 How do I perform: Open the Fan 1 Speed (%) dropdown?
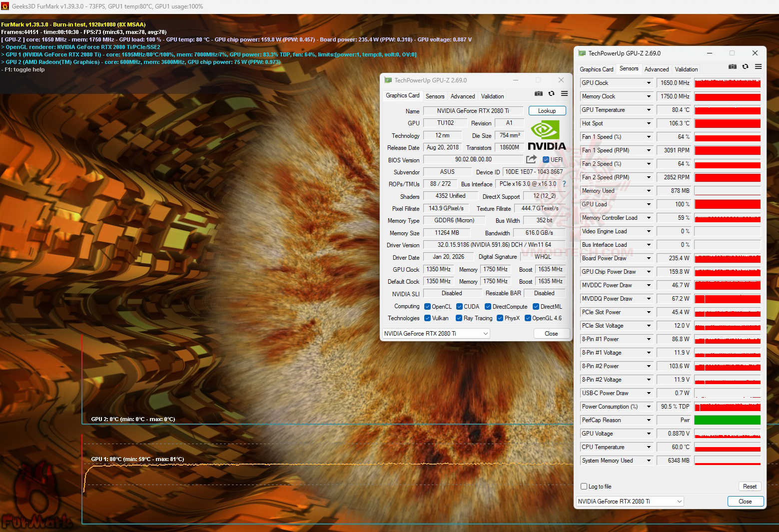coord(649,137)
